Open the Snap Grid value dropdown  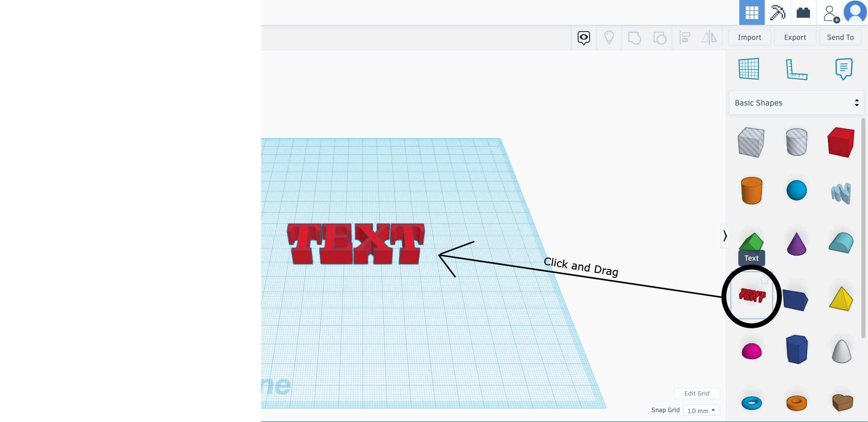(701, 410)
